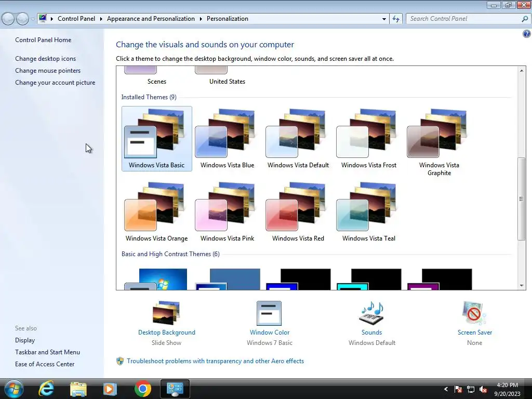Pick the Windows Vista Frost theme

coord(368,138)
